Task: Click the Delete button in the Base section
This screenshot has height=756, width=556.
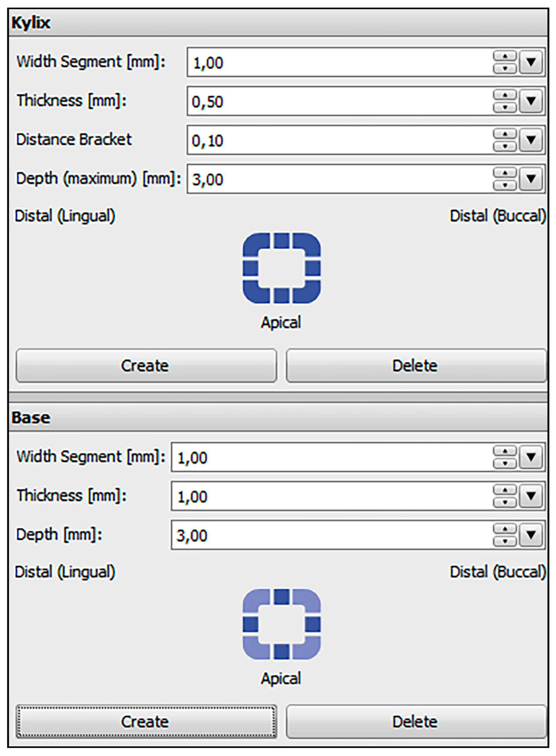Action: coord(416,722)
